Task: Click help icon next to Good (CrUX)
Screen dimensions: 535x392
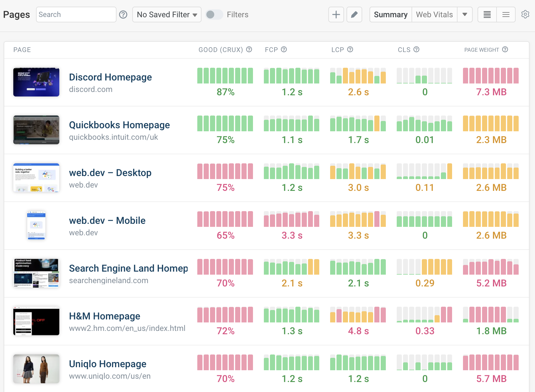Action: (x=249, y=50)
